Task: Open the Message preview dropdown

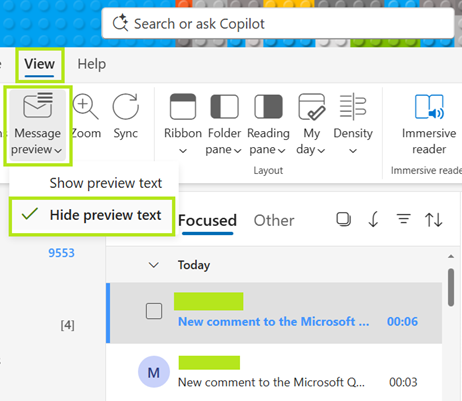Action: click(x=37, y=125)
